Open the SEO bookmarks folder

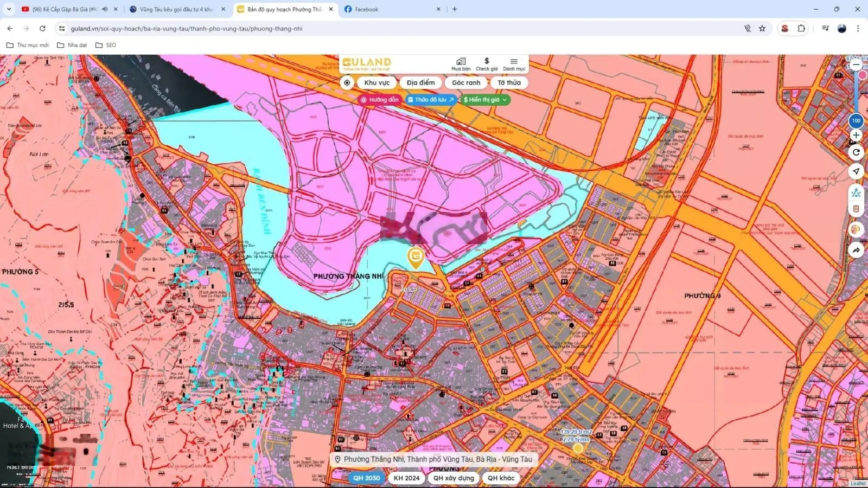106,45
